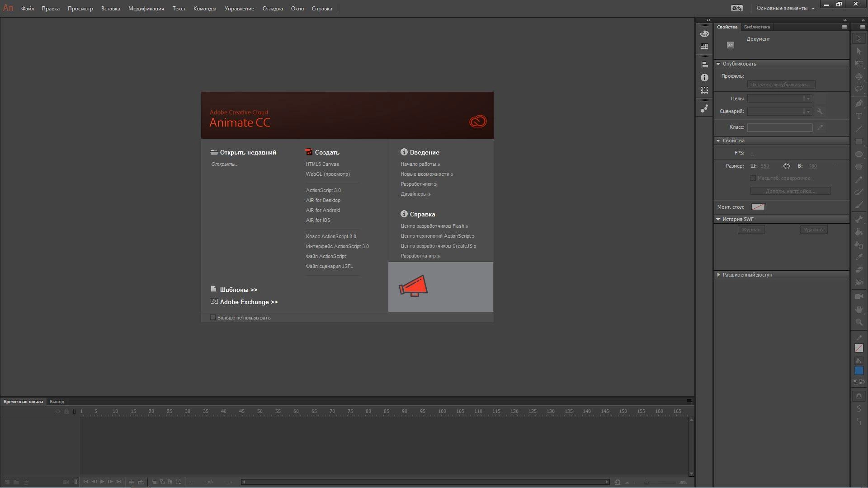Open the Transform panel icon
This screenshot has height=488, width=868.
[704, 90]
